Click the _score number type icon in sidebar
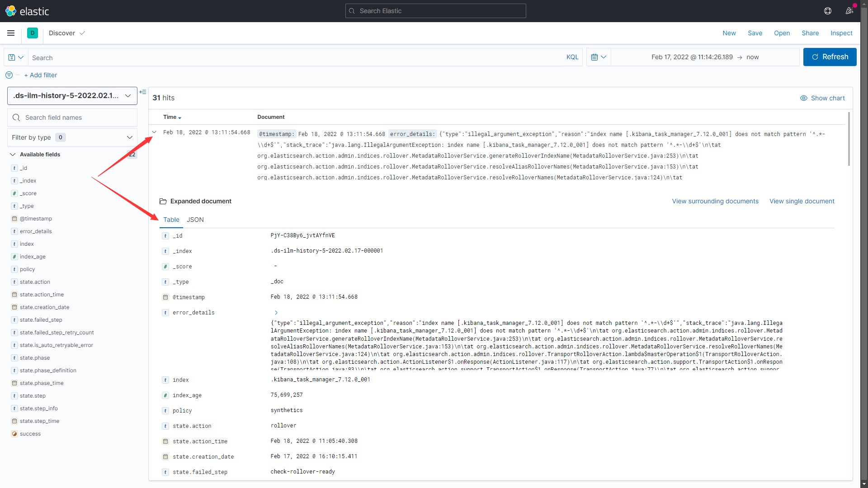Viewport: 868px width, 488px height. pyautogui.click(x=14, y=193)
